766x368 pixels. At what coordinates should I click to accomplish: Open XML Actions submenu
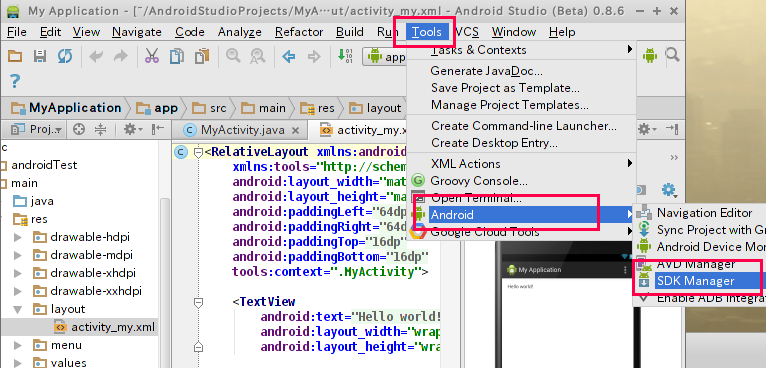point(522,164)
